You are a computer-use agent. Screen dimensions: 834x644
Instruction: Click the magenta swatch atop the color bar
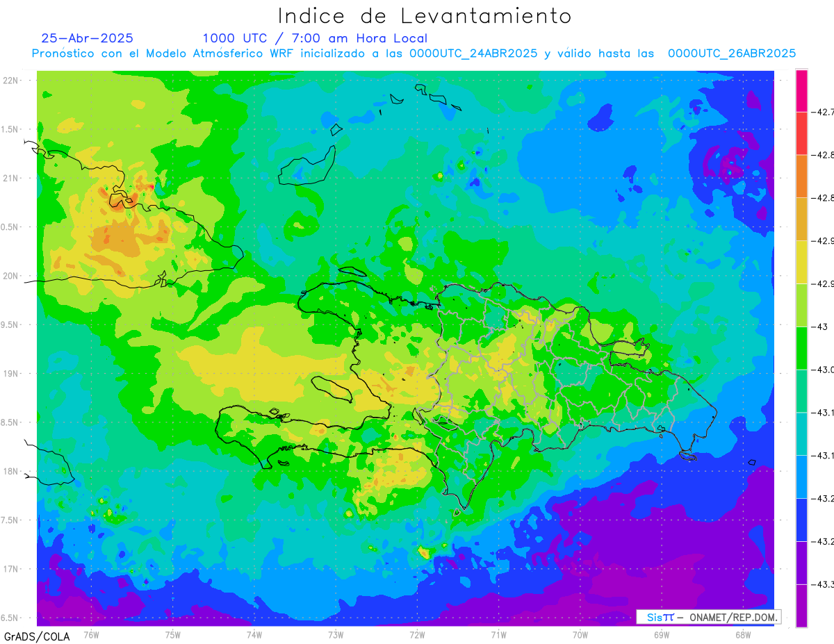801,90
